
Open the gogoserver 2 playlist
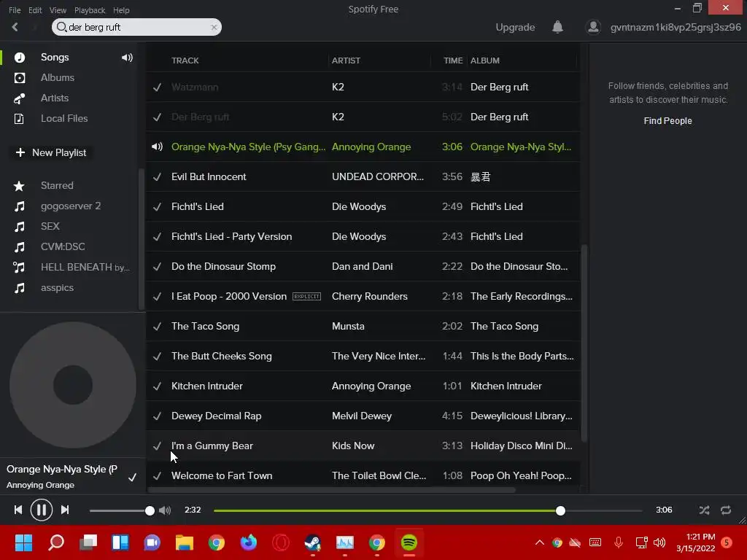click(x=71, y=206)
